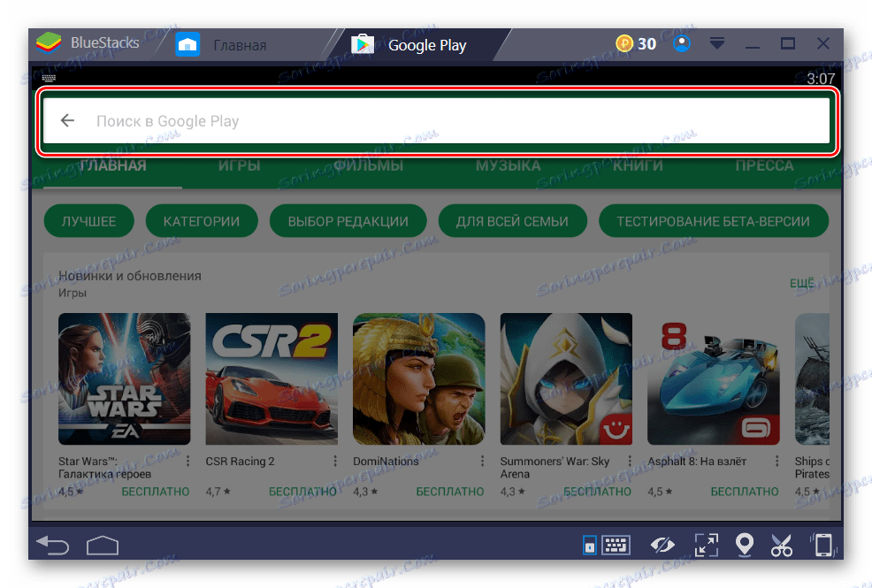Click the ТЕСТИРОВАНИЕ БЕТА-ВЕРСИИ chip button

[x=714, y=221]
